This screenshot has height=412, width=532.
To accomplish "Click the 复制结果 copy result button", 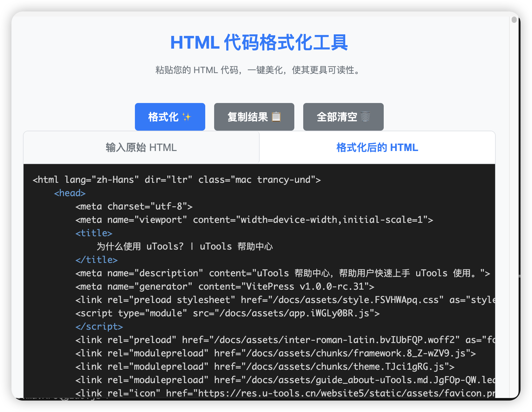I will (x=254, y=117).
